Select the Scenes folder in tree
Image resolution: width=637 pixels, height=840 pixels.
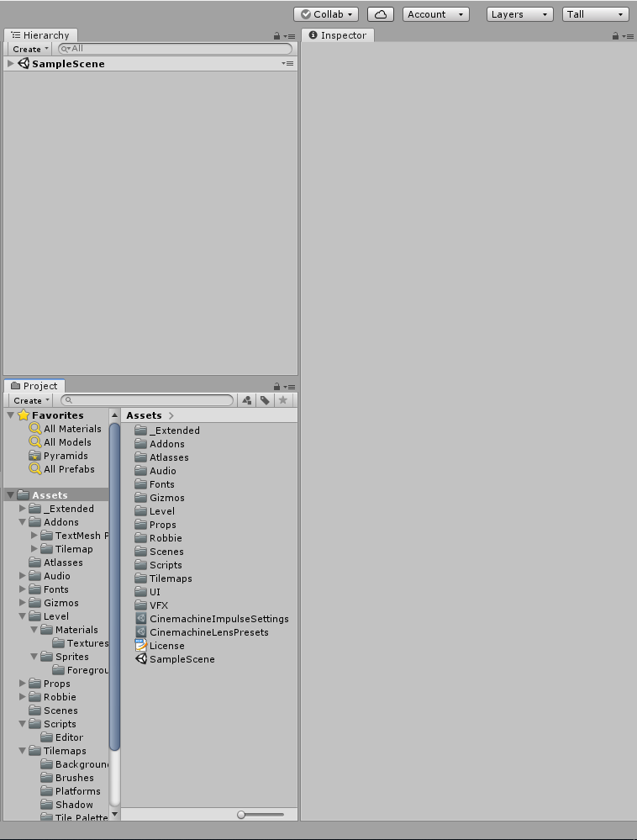point(54,711)
